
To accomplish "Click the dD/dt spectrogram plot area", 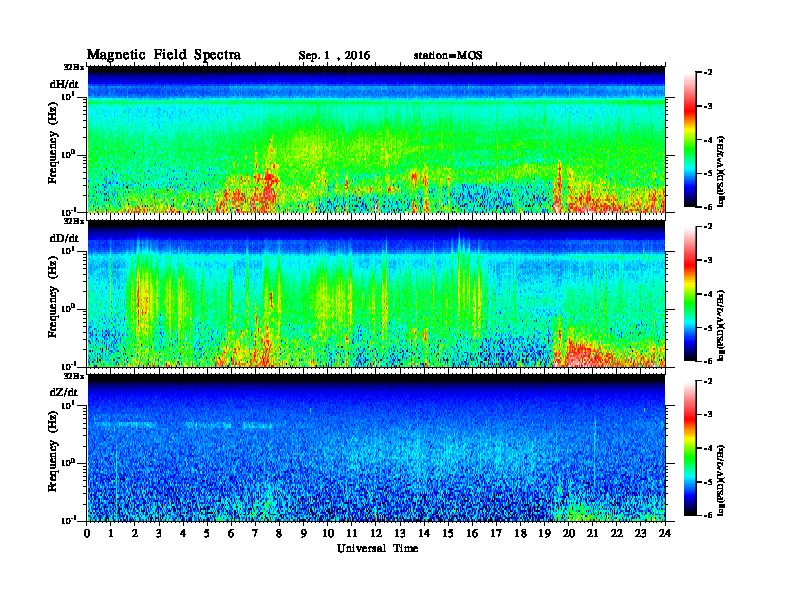I will click(376, 293).
